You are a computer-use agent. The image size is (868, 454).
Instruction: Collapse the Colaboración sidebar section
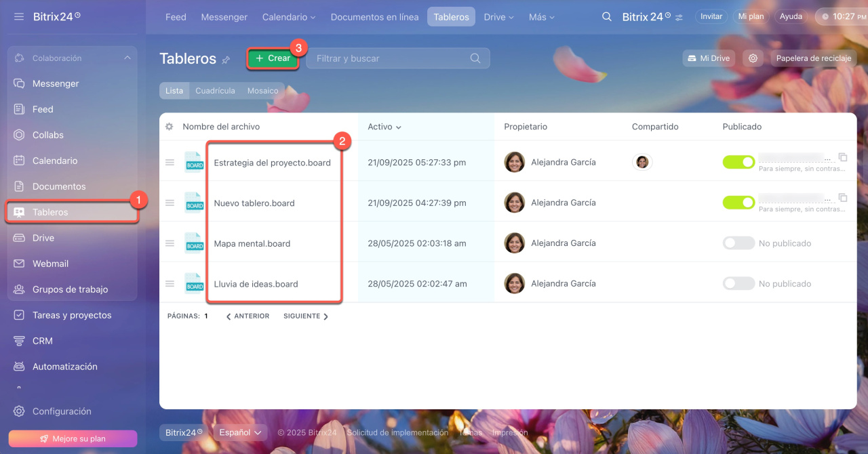[127, 58]
